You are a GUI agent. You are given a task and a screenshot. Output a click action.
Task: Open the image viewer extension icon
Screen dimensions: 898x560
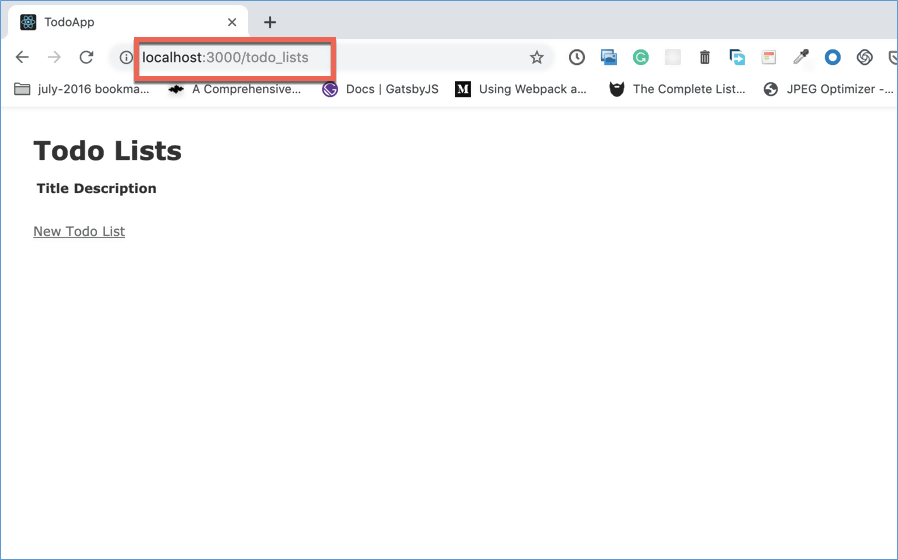609,57
